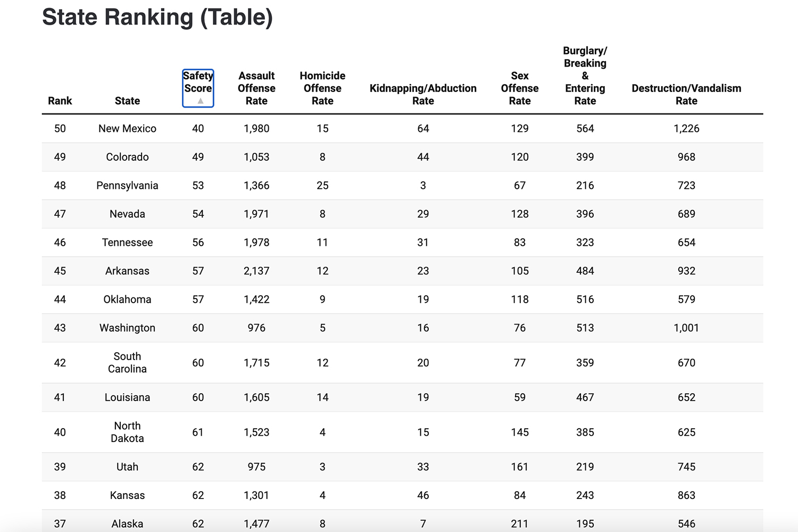Select the Oklahoma state cell

pos(127,300)
